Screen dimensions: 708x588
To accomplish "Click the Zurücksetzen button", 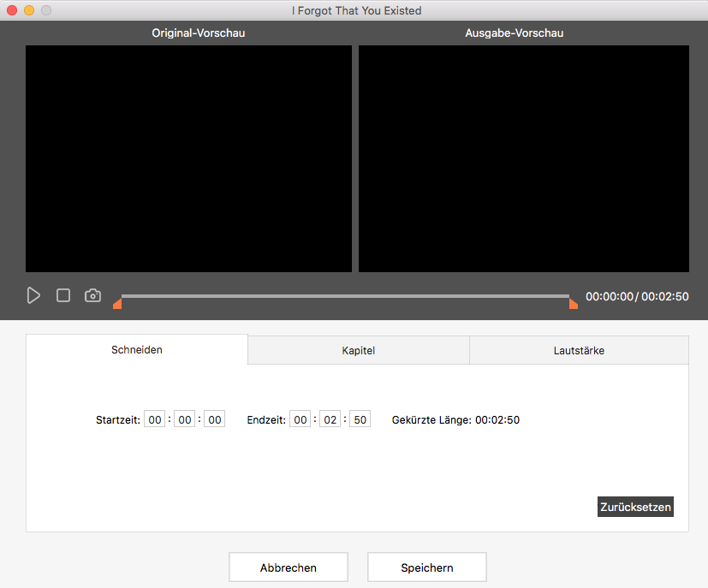I will point(635,507).
